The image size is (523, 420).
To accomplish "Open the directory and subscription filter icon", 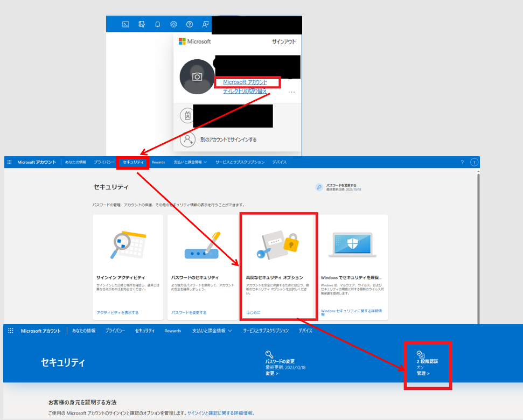I will pyautogui.click(x=142, y=24).
